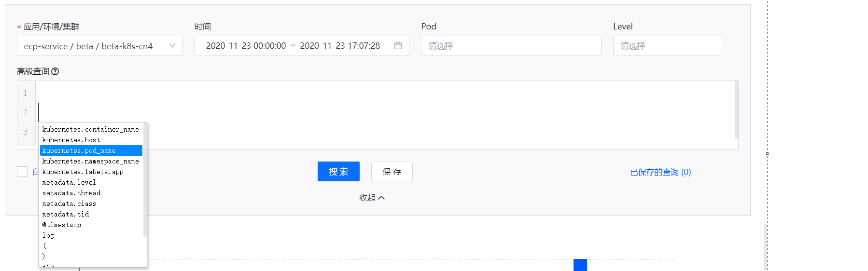Image resolution: width=868 pixels, height=271 pixels.
Task: Click the 保存 save button
Action: point(392,172)
